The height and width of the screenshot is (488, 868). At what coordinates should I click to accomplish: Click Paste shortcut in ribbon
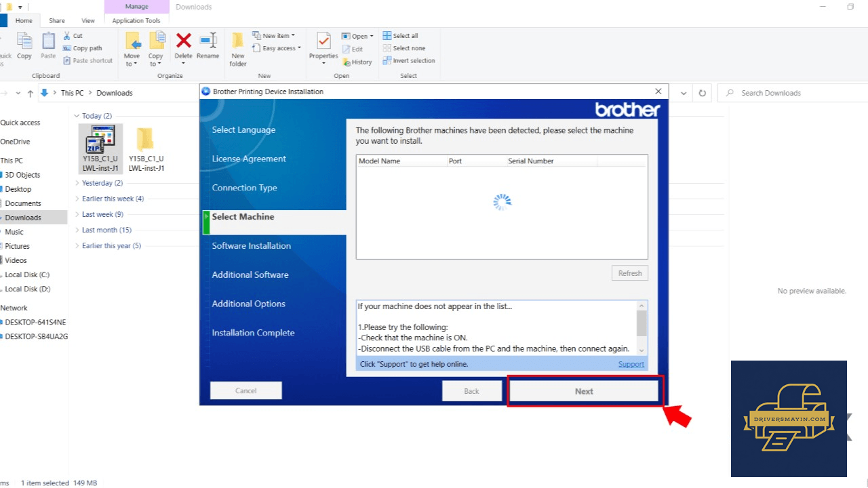click(87, 60)
